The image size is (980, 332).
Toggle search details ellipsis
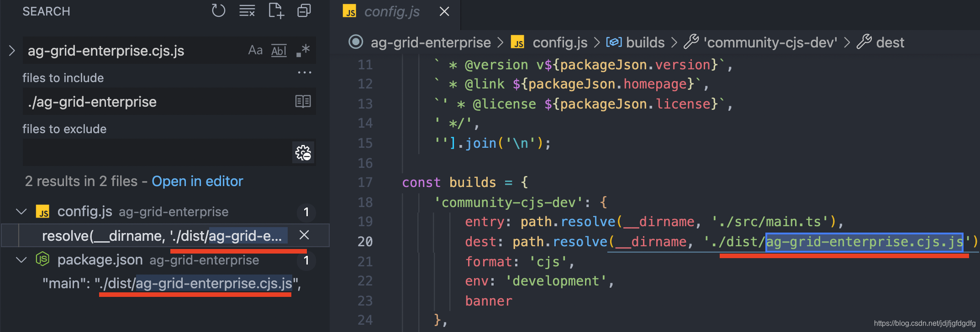click(304, 73)
